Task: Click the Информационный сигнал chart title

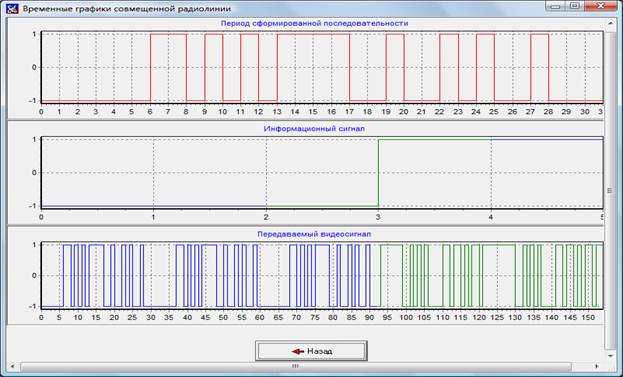Action: click(x=314, y=129)
